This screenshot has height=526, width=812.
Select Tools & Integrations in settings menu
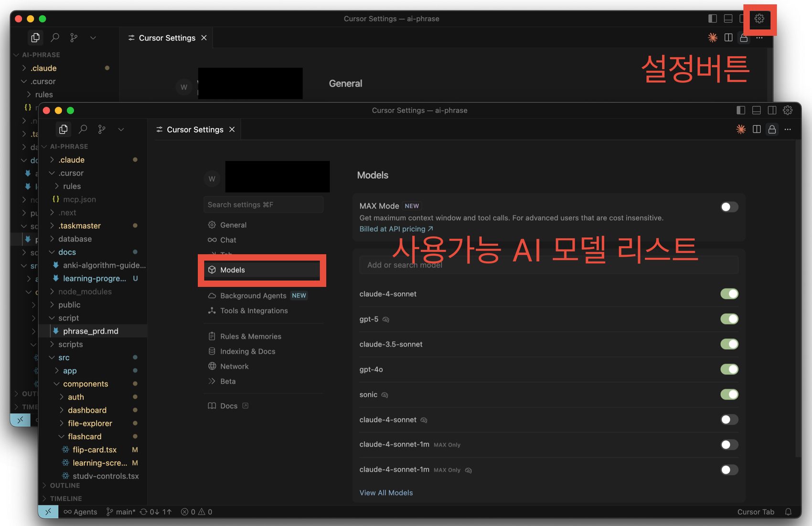pyautogui.click(x=254, y=311)
